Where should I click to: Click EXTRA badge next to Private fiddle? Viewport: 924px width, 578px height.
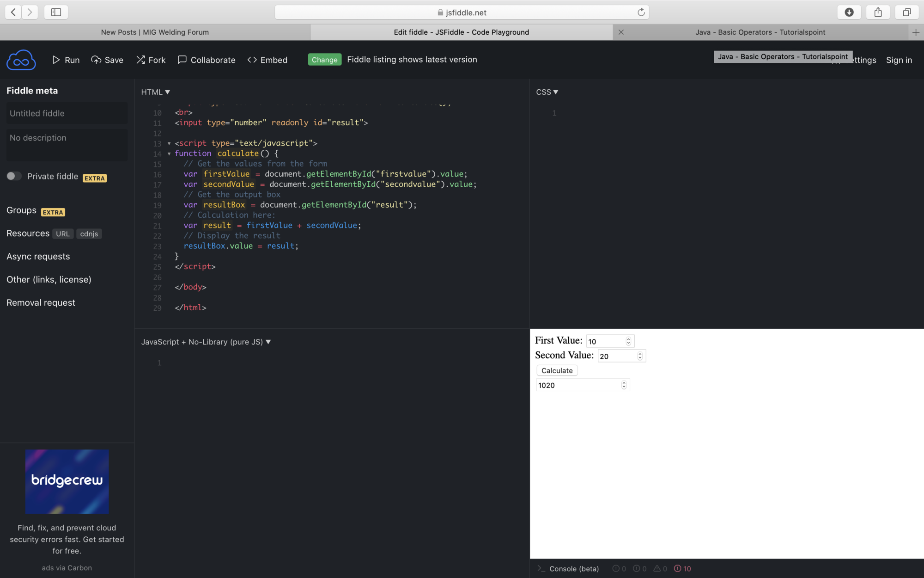click(95, 178)
